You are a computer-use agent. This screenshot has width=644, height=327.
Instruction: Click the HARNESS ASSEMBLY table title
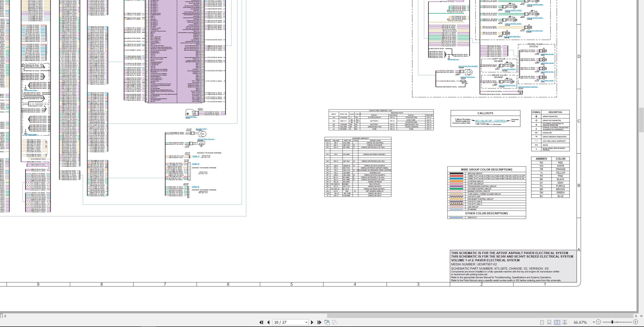(361, 138)
